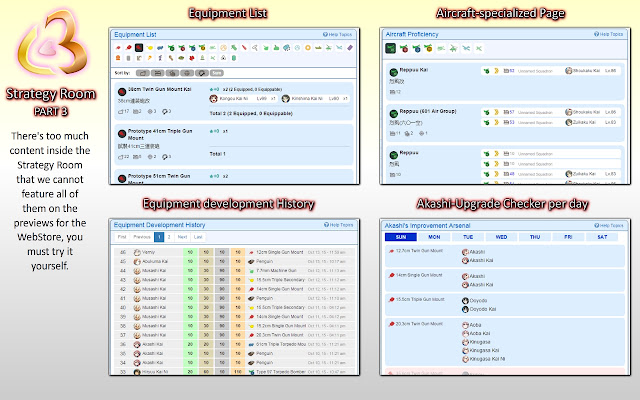
Task: Click the Strategy Room logo image
Action: tap(52, 43)
